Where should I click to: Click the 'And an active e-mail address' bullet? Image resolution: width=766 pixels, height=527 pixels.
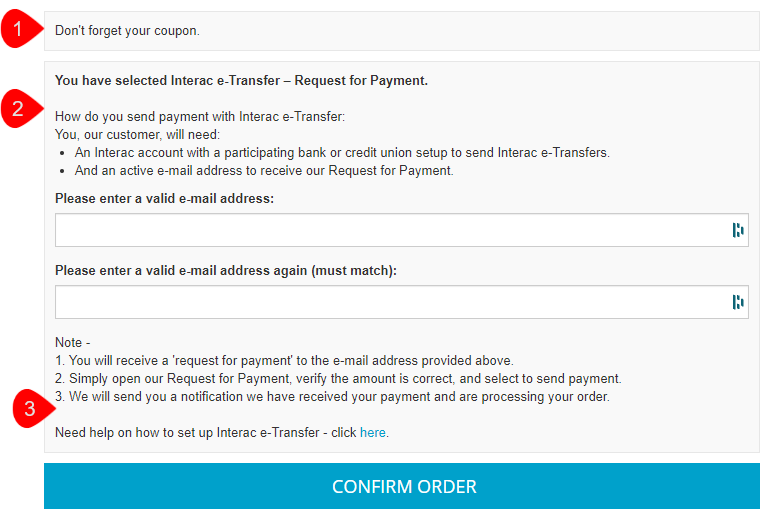(x=264, y=171)
